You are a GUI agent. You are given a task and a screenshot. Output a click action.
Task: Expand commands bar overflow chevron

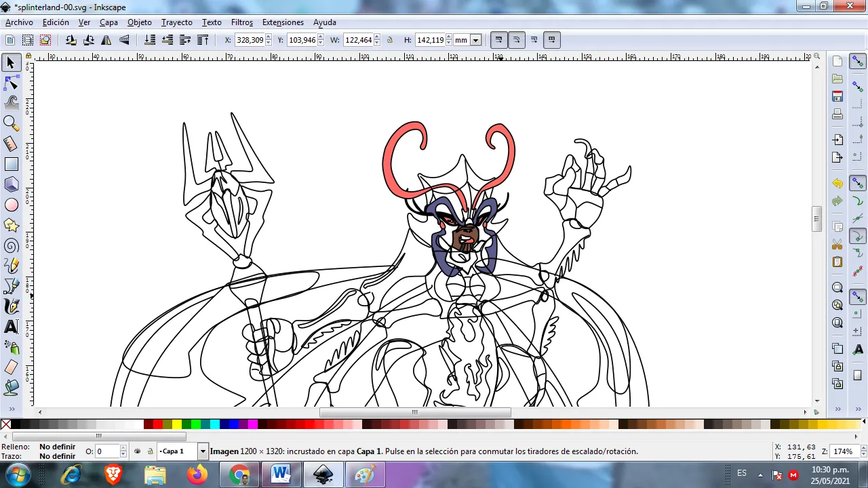pos(837,409)
